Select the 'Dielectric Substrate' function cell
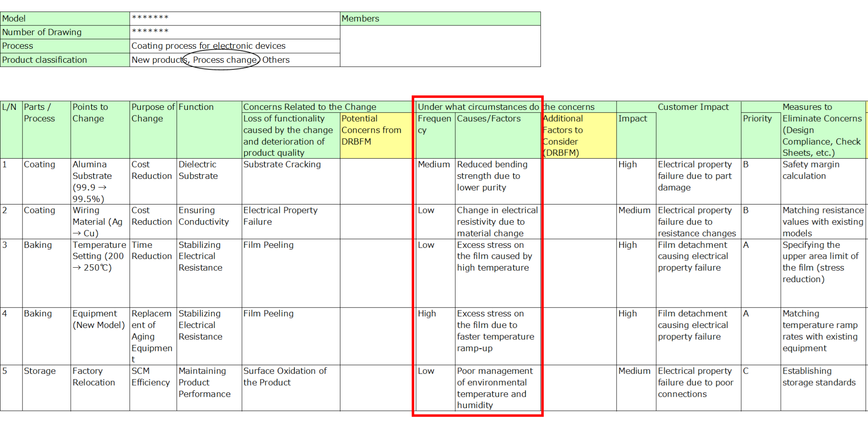This screenshot has height=423, width=868. click(x=209, y=181)
